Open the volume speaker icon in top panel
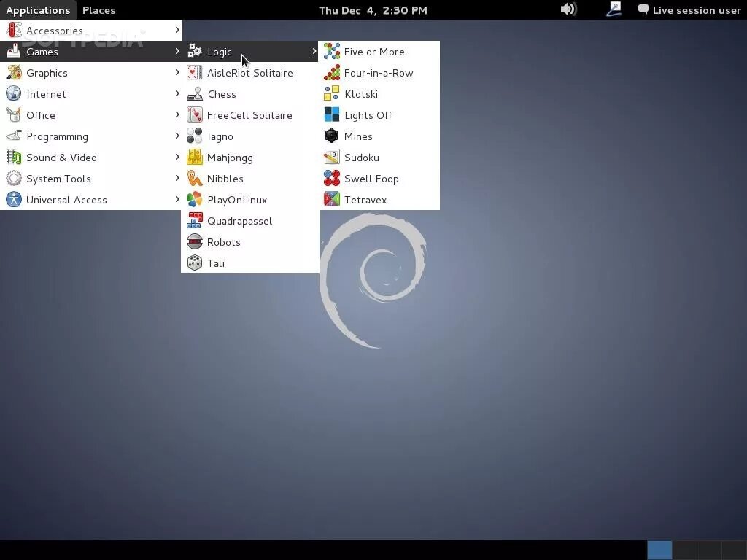The height and width of the screenshot is (560, 747). [568, 9]
